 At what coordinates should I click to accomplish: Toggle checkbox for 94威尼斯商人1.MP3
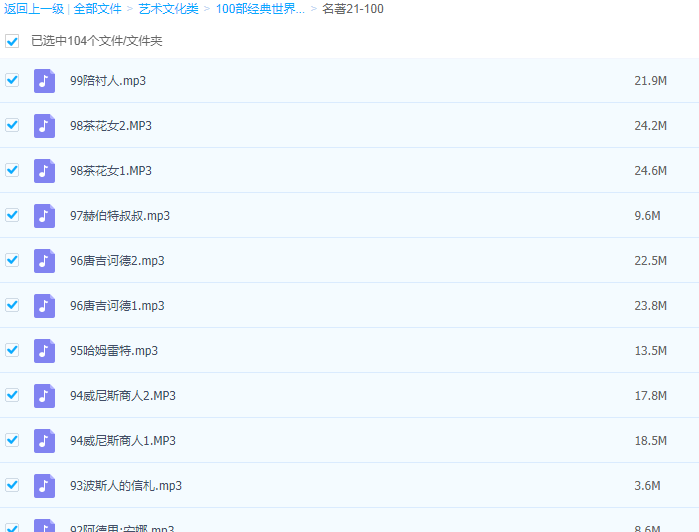12,440
